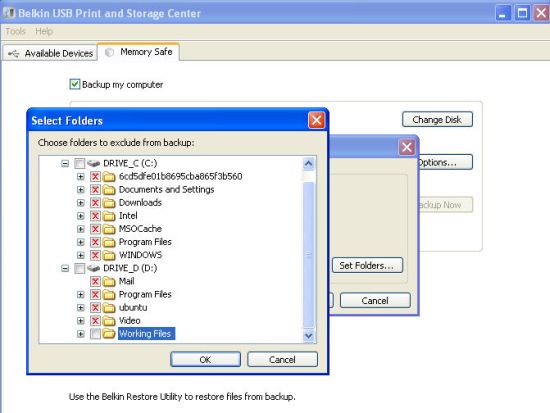Click the USB icon on Available Devices tab
550x413 pixels.
(14, 54)
